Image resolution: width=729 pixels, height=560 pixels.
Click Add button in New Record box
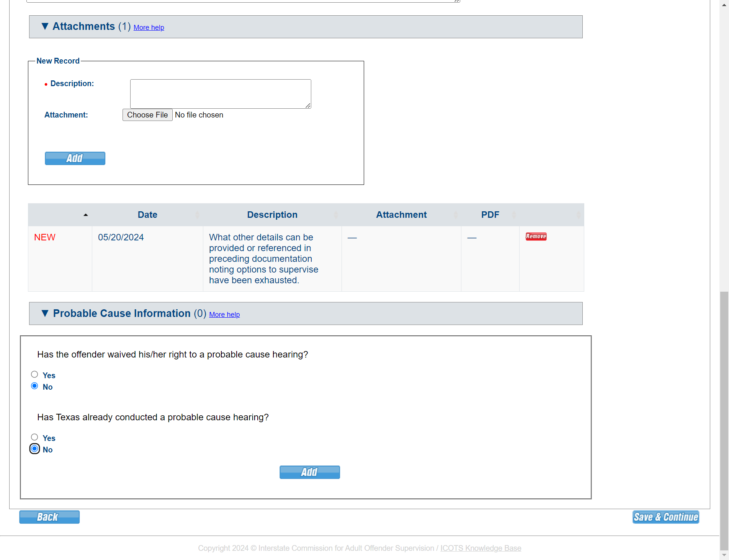(x=75, y=158)
